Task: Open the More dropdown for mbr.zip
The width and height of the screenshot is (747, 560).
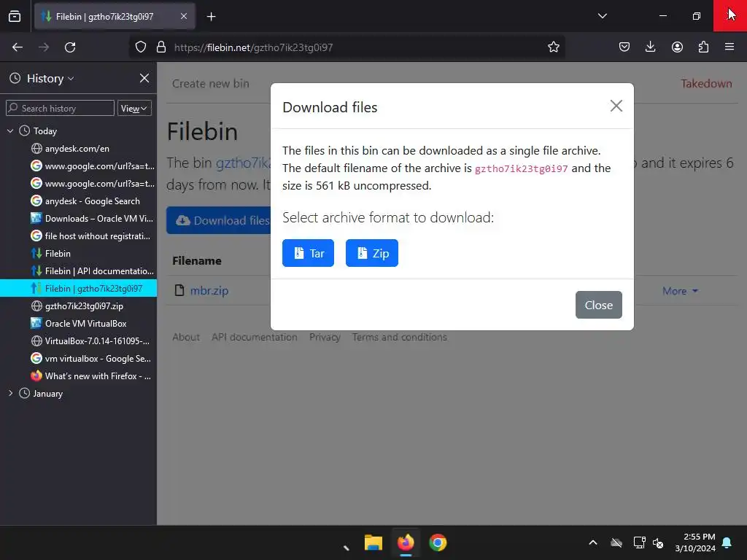Action: pos(680,290)
